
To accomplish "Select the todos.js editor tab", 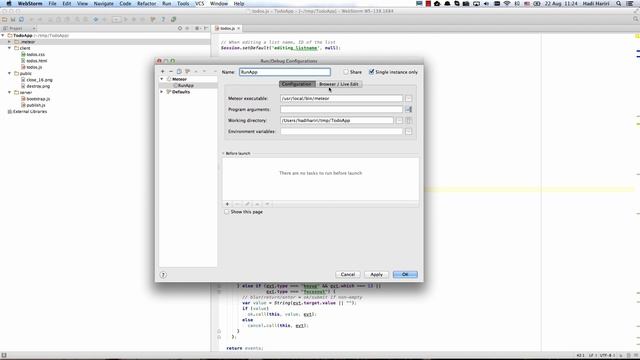I will [227, 28].
